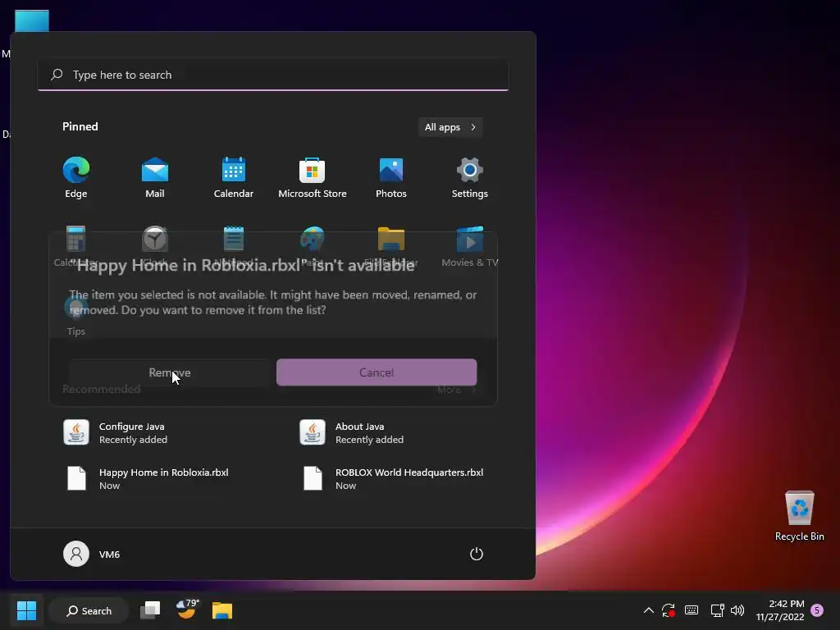Viewport: 840px width, 630px height.
Task: Select the Recycle Bin desktop icon
Action: pos(799,517)
